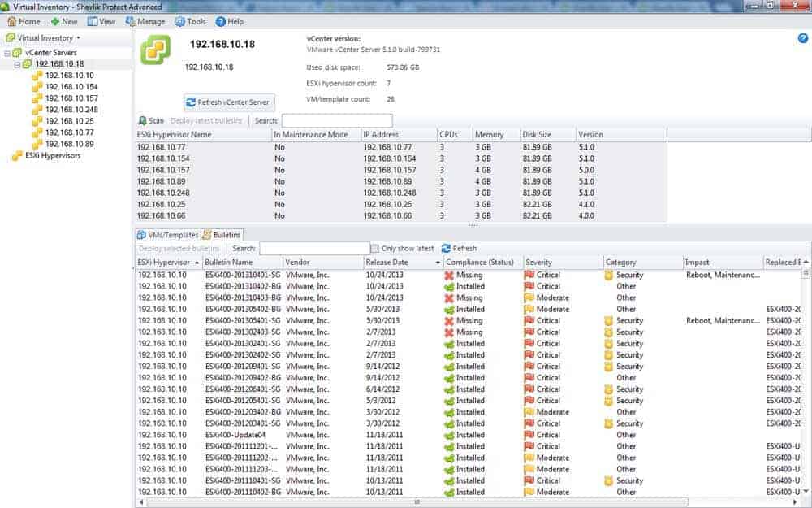Viewport: 812px width, 508px height.
Task: Switch to the Bulletins tab
Action: 222,235
